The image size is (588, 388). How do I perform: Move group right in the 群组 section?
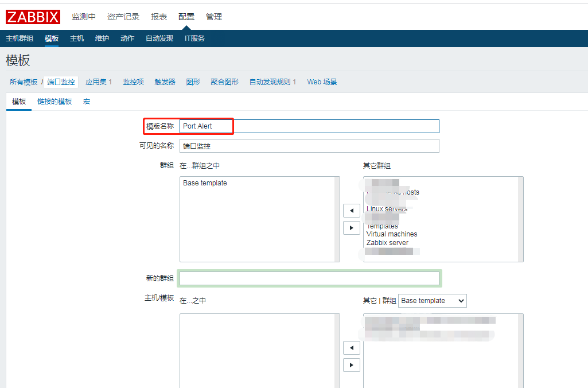tap(351, 228)
